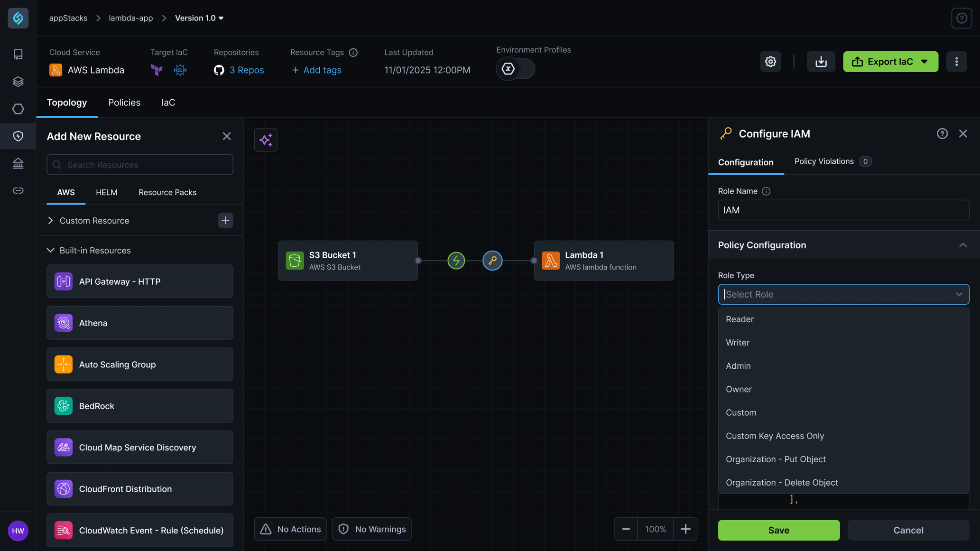Open the hexagon icon in left sidebar
980x551 pixels.
coord(18,109)
